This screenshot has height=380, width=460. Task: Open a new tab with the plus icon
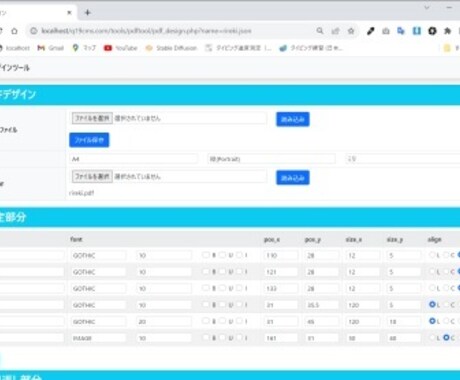pyautogui.click(x=87, y=13)
